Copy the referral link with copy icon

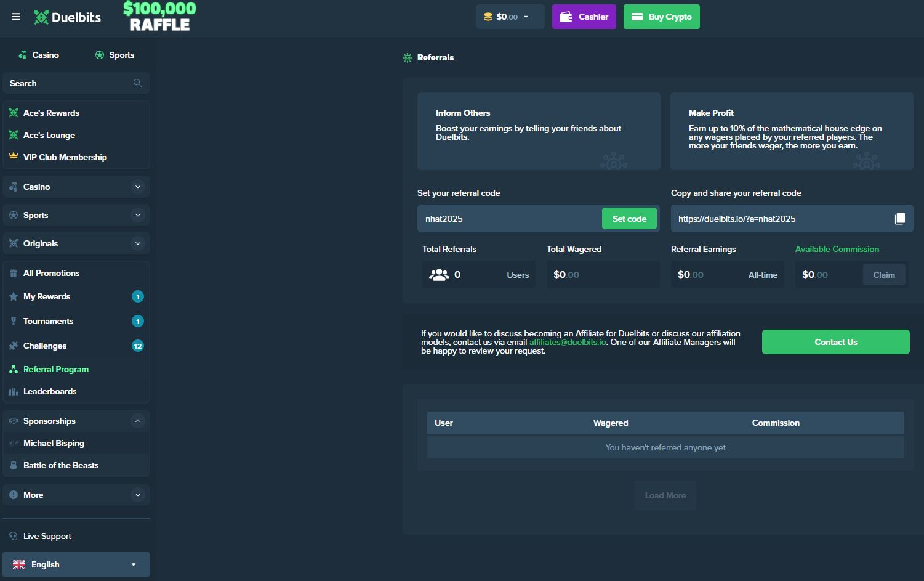coord(899,219)
